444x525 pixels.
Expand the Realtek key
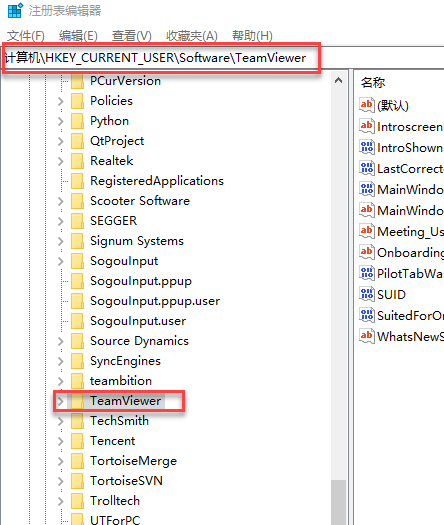point(61,161)
